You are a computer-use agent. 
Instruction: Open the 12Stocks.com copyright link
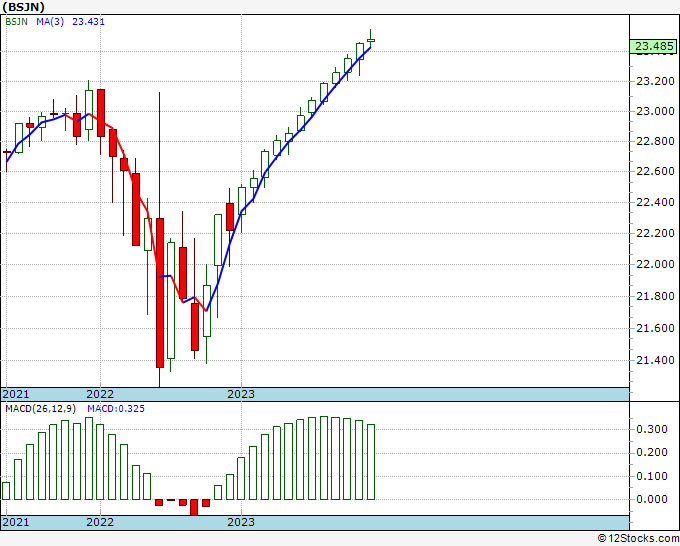click(x=638, y=539)
